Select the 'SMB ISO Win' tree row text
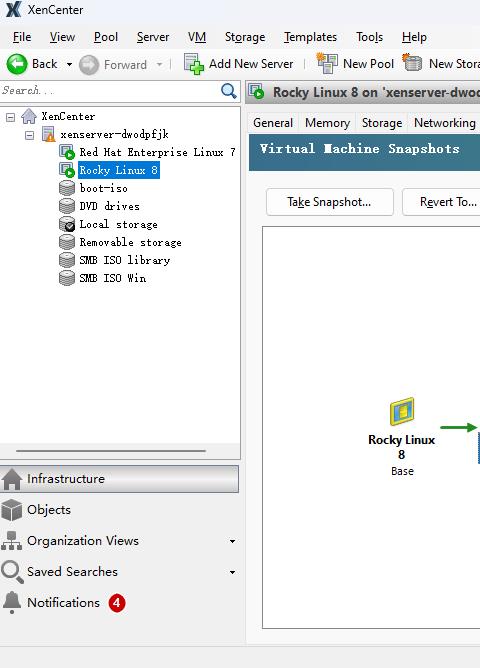The height and width of the screenshot is (668, 480). [x=113, y=278]
